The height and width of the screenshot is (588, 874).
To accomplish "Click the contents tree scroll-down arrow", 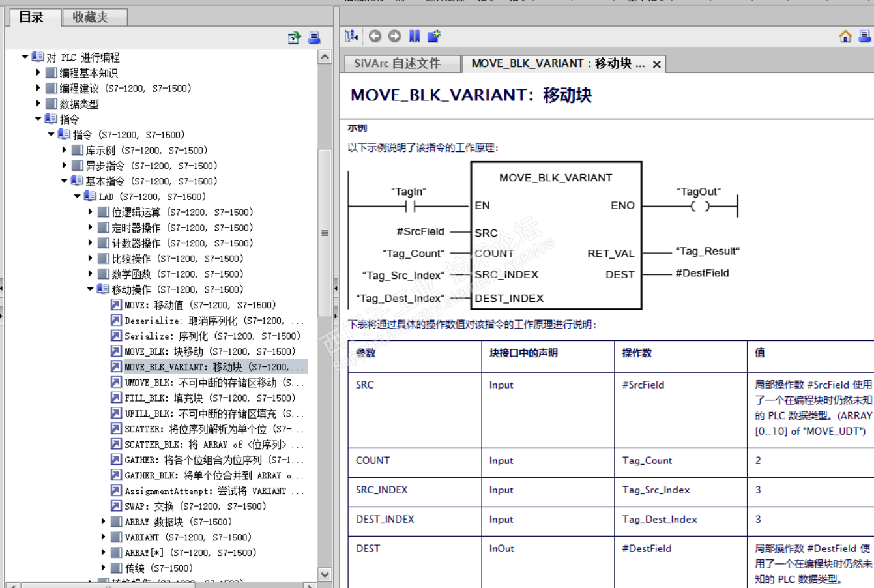I will 325,574.
